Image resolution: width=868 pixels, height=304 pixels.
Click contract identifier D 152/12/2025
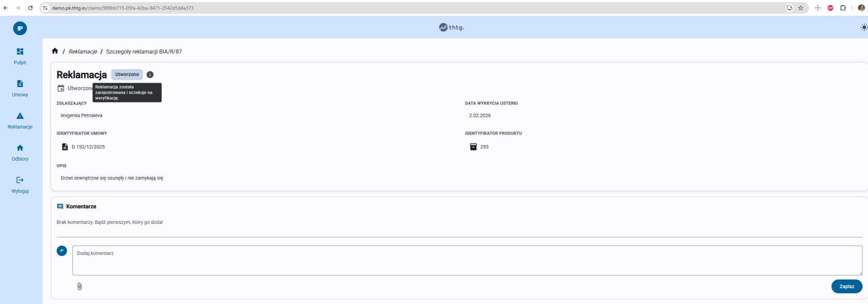click(x=88, y=147)
